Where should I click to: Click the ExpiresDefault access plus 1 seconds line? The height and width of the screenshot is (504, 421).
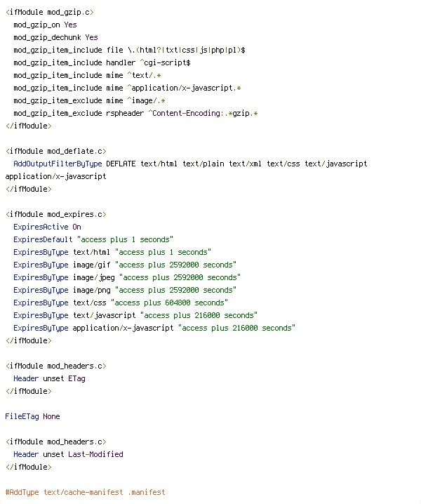(x=93, y=239)
